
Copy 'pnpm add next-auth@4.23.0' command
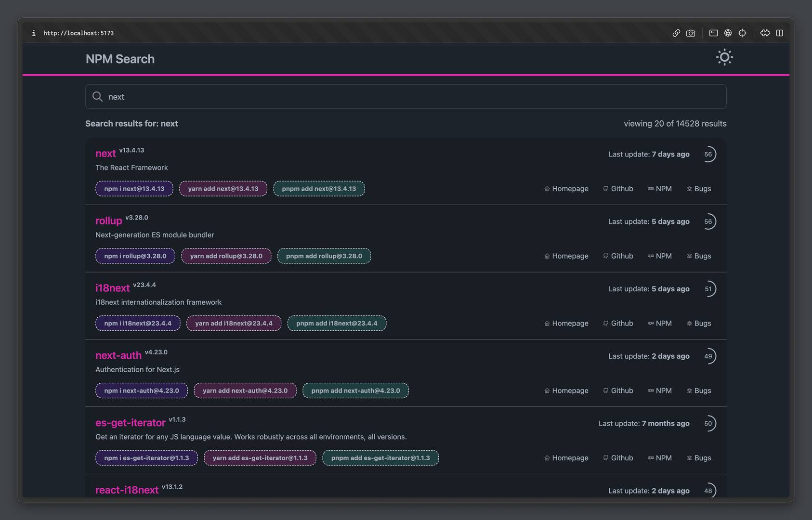click(x=355, y=390)
